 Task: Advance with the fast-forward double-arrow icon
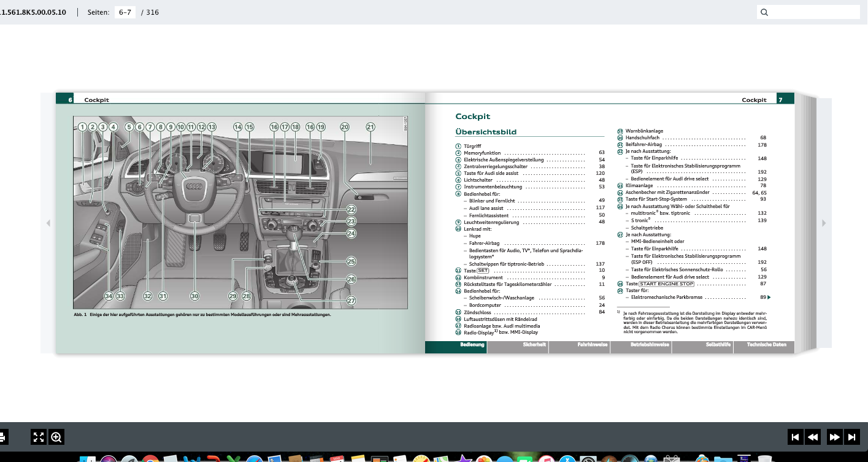834,437
